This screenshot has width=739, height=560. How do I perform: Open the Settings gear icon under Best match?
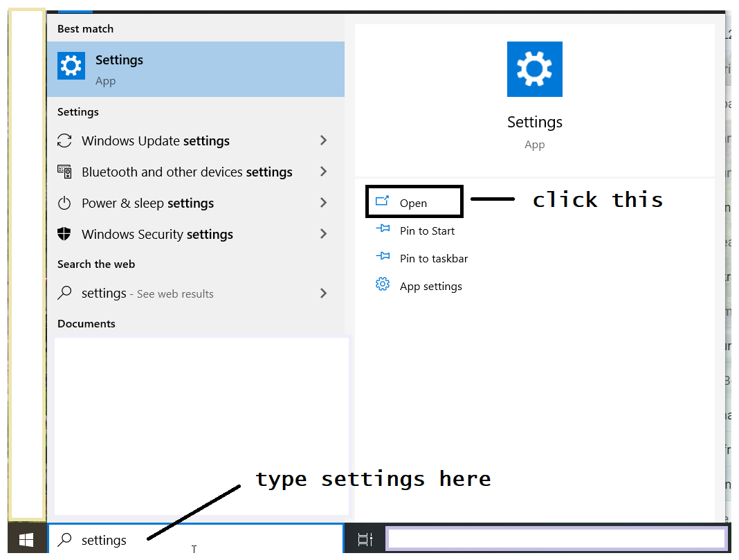71,67
